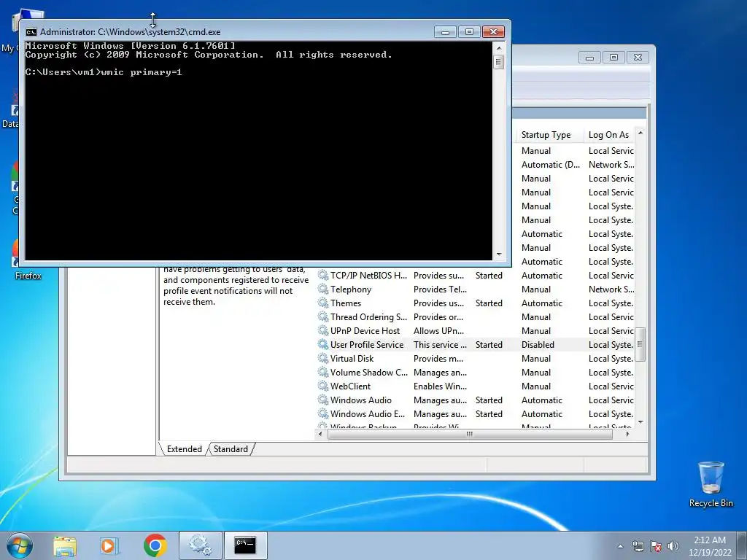747x560 pixels.
Task: Click the Services list scroll up arrow
Action: coord(640,133)
